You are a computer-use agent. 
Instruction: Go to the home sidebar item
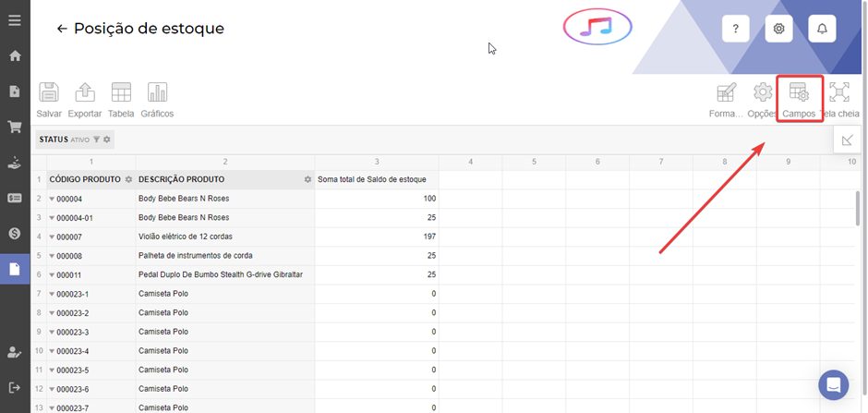point(15,55)
